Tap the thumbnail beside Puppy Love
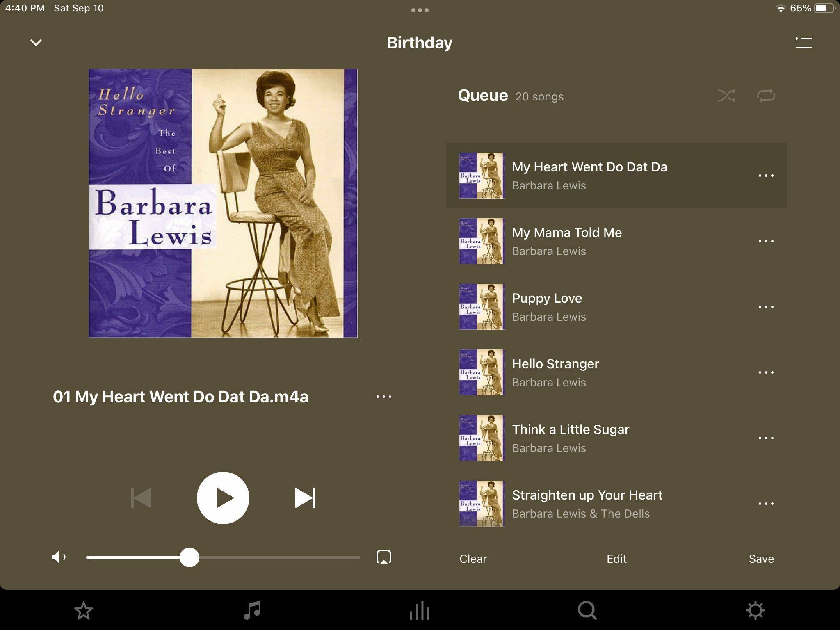 click(482, 307)
